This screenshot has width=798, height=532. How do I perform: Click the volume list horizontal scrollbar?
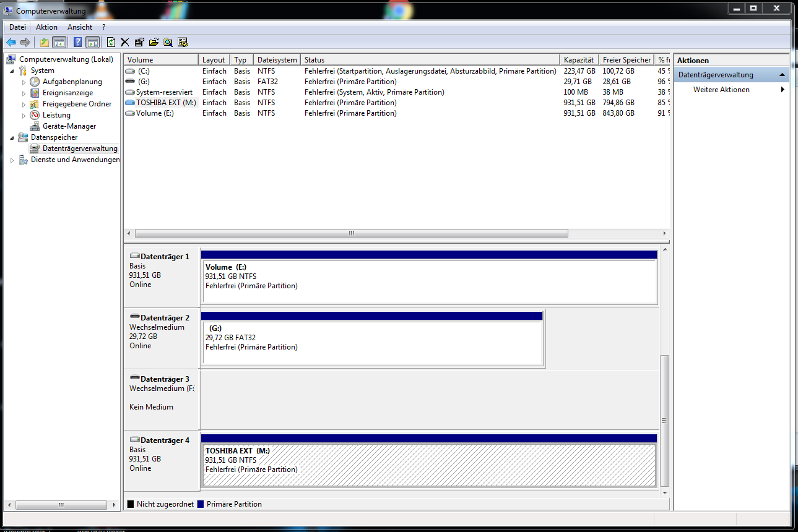pyautogui.click(x=351, y=234)
